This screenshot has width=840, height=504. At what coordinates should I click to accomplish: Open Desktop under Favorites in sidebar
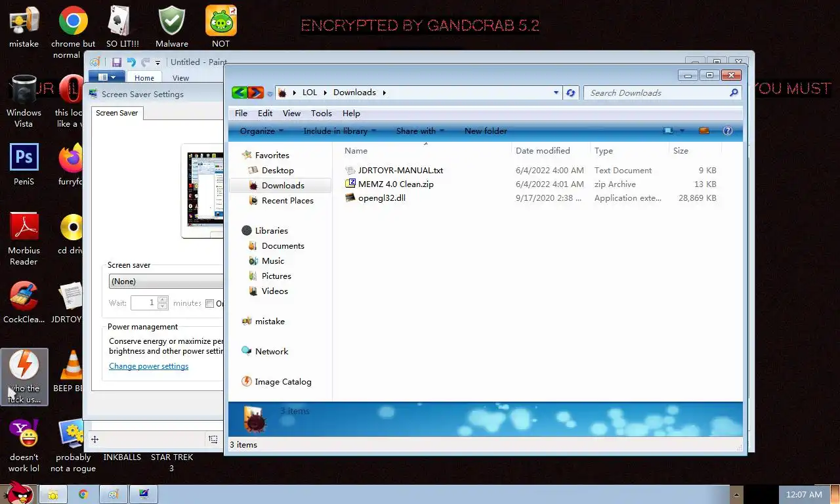278,170
